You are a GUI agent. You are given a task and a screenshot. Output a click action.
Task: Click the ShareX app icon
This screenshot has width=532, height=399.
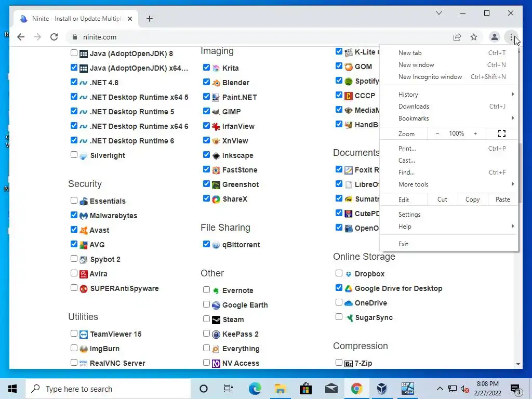coord(216,199)
